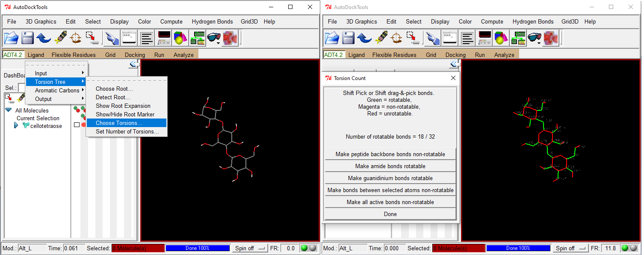Click the save session floppy disk icon
This screenshot has width=644, height=255.
click(x=27, y=38)
